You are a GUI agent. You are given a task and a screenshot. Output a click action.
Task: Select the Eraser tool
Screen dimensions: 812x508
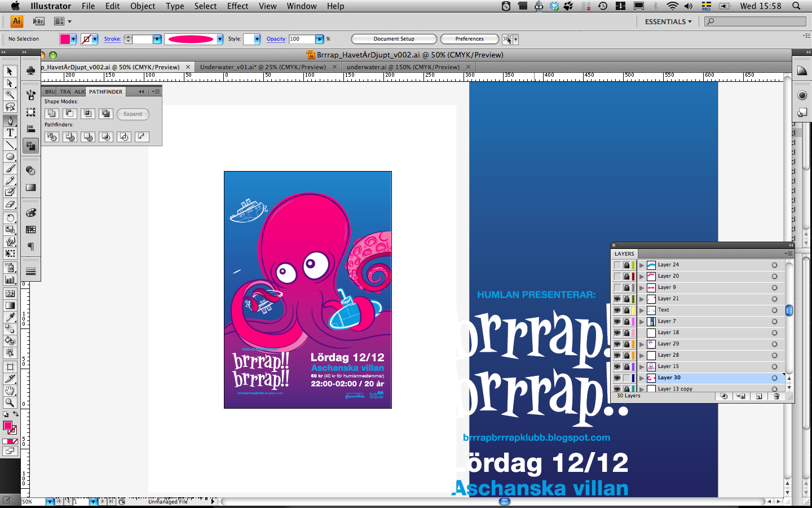point(10,204)
